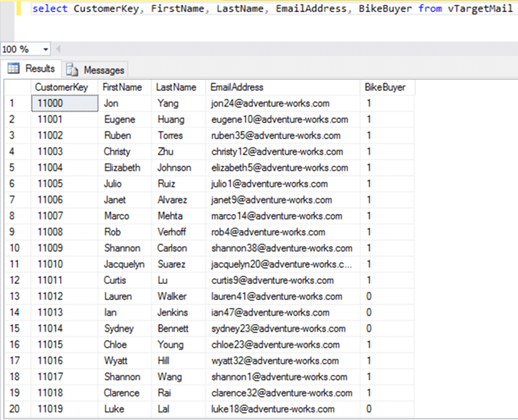The image size is (518, 420).
Task: Click first name Chloe
Action: (x=115, y=345)
